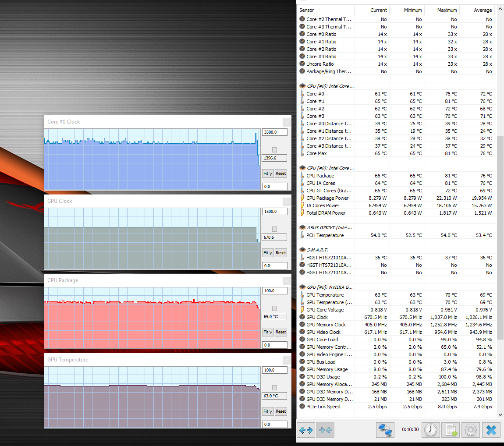Click the GPU Core Voltage lightning icon
The image size is (504, 446).
coord(302,309)
